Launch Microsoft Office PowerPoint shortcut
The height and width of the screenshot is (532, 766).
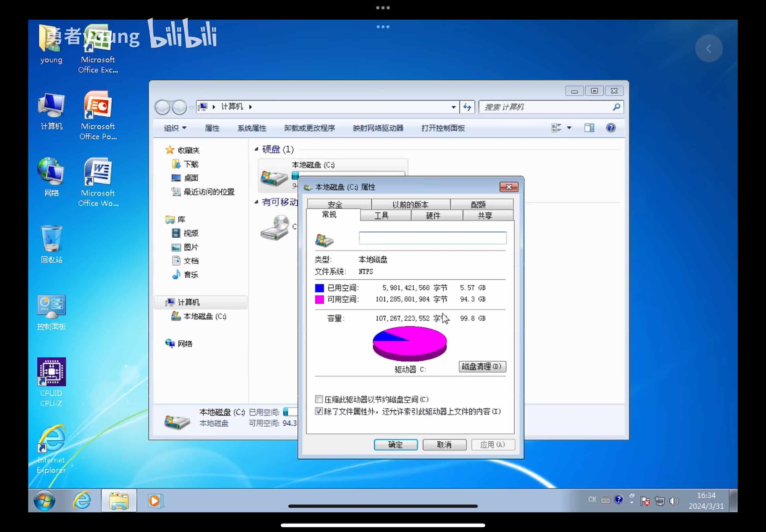click(98, 115)
